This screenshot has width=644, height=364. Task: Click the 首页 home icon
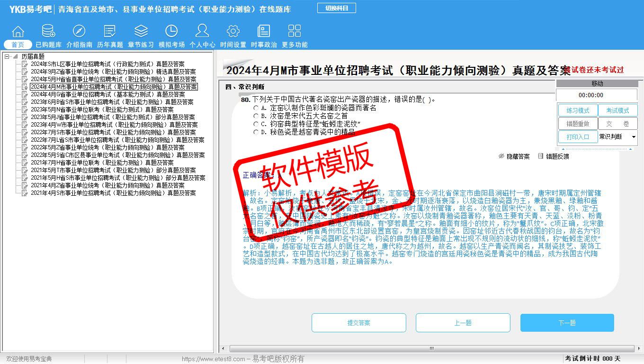coord(18,32)
